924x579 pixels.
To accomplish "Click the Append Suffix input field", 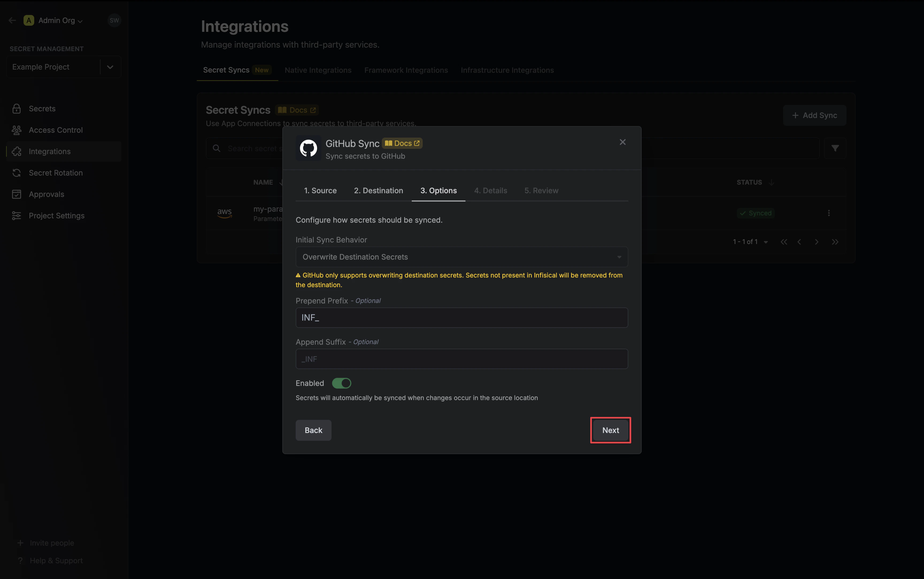I will click(461, 359).
